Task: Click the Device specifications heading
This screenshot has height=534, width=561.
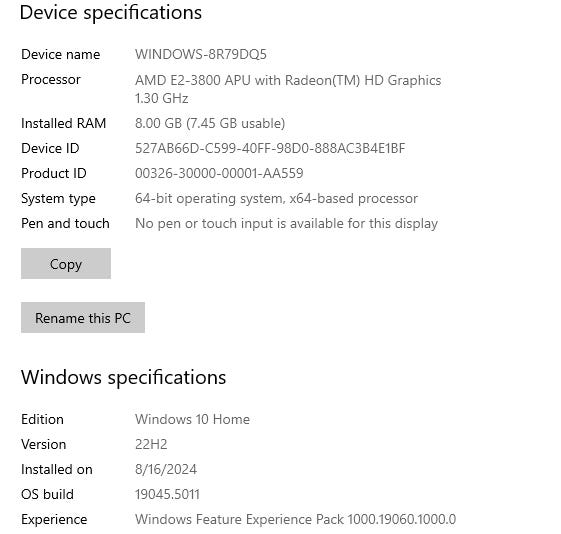Action: tap(111, 13)
